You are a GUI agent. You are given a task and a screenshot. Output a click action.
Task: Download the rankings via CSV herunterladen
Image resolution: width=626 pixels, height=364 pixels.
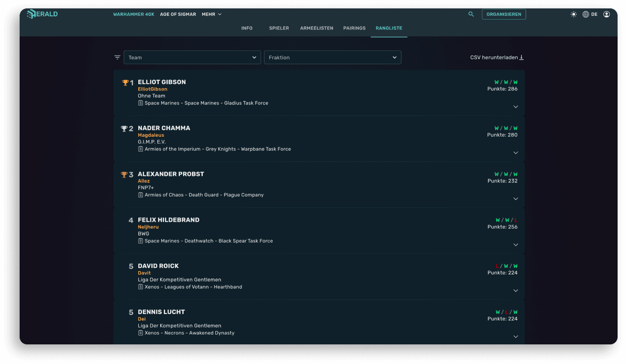point(497,57)
